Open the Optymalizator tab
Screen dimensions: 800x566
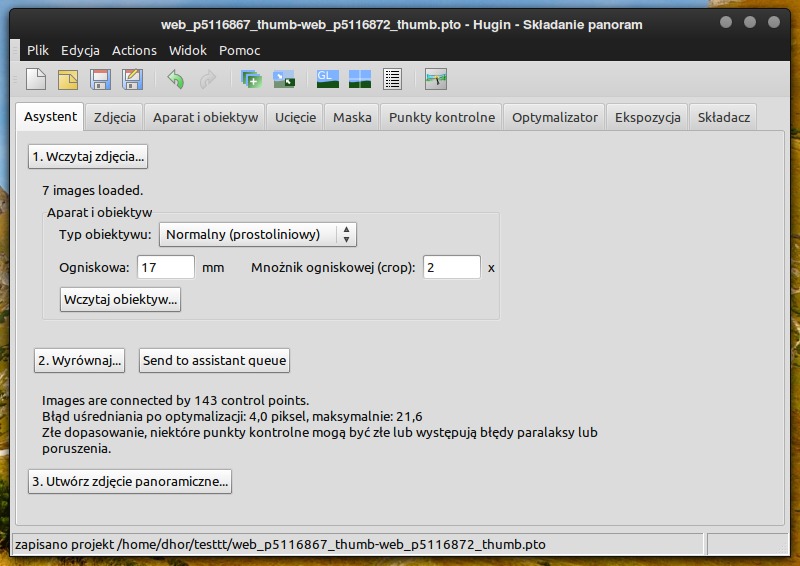click(555, 117)
